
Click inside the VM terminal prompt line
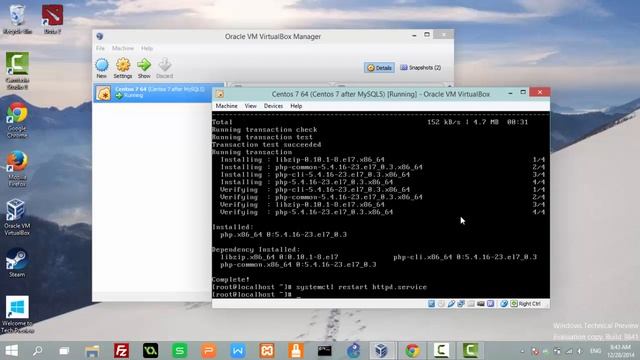pyautogui.click(x=256, y=295)
